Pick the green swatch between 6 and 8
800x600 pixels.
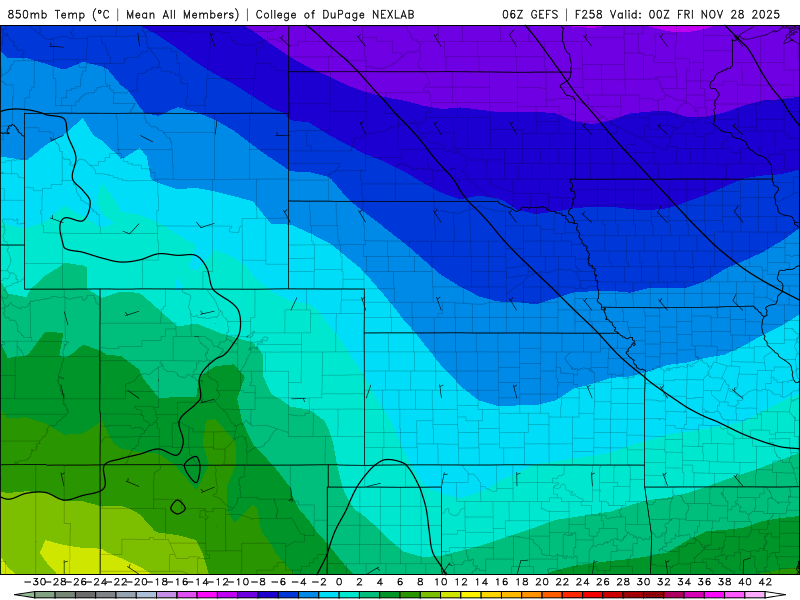(x=409, y=595)
